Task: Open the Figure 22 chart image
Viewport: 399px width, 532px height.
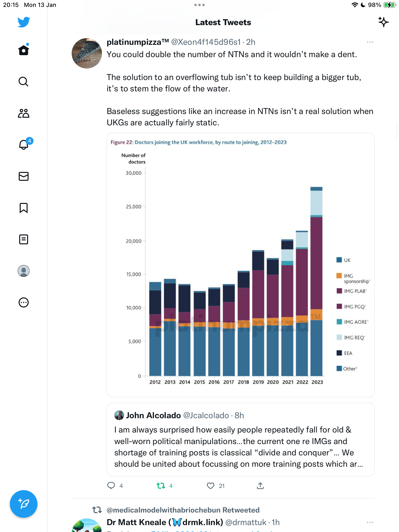Action: click(240, 265)
